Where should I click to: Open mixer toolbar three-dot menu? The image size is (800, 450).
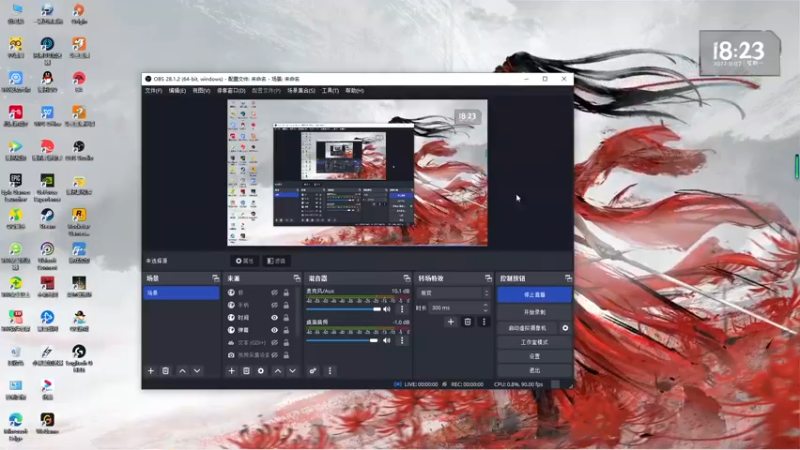coord(330,371)
